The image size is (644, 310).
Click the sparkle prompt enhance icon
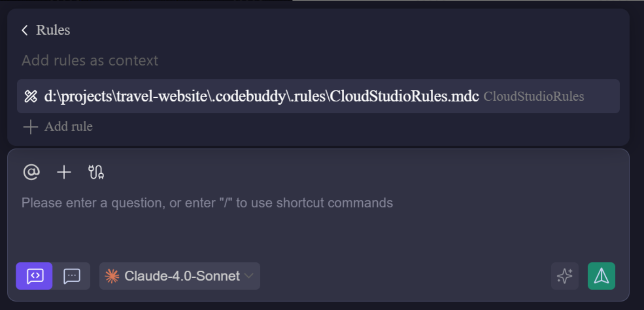pos(564,276)
